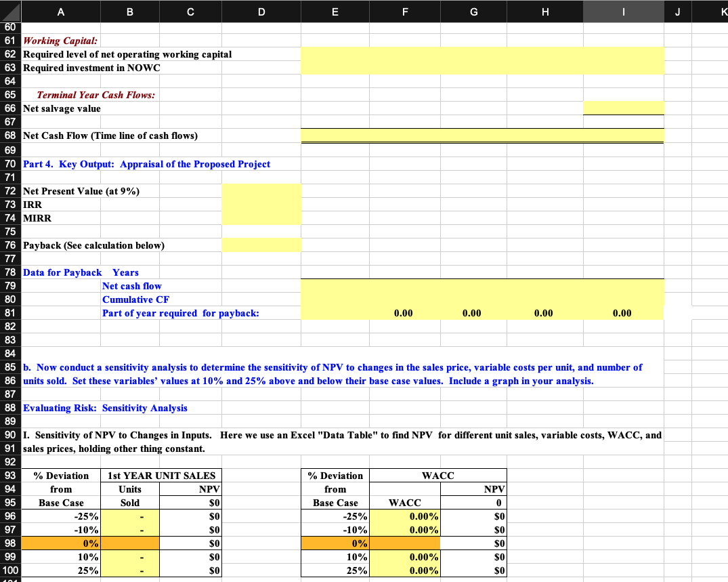Click 'Net salvage value' label
The height and width of the screenshot is (582, 728).
(62, 108)
